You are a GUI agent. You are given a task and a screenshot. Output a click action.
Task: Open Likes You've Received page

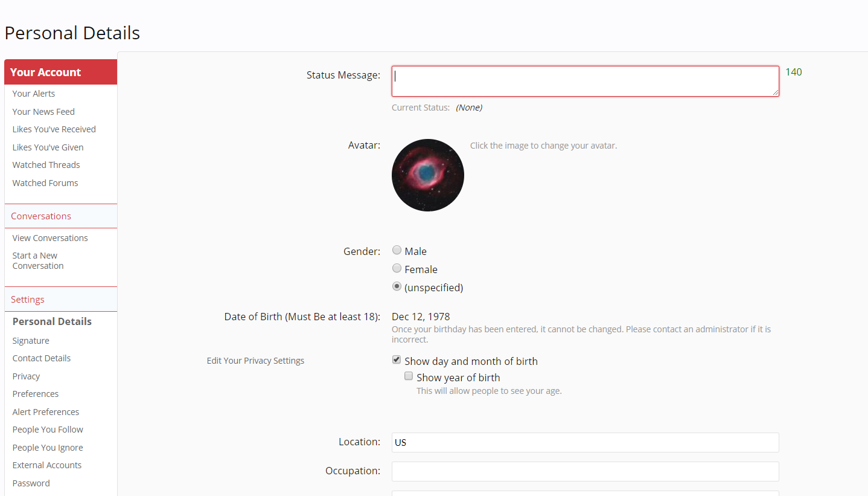[54, 129]
